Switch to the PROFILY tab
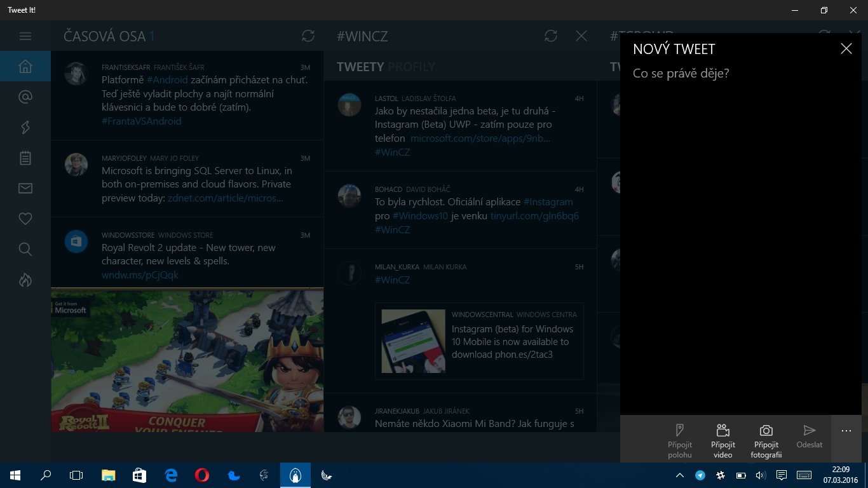868x488 pixels. click(411, 66)
